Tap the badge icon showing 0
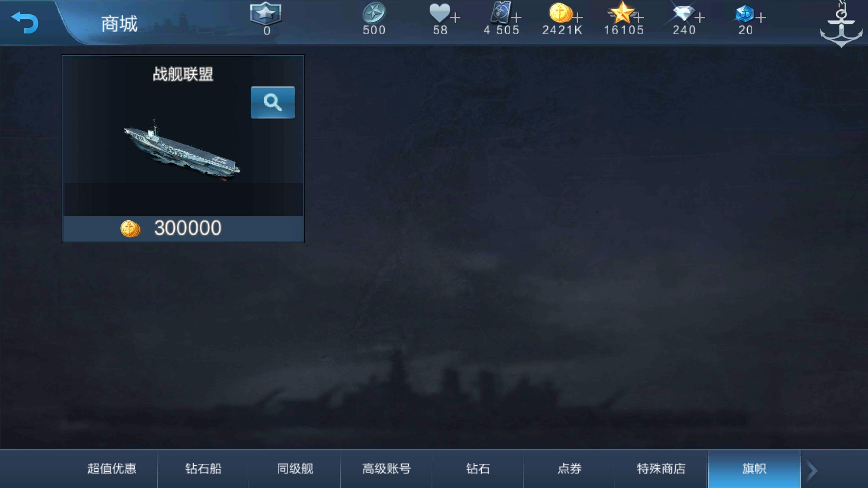 click(x=266, y=14)
